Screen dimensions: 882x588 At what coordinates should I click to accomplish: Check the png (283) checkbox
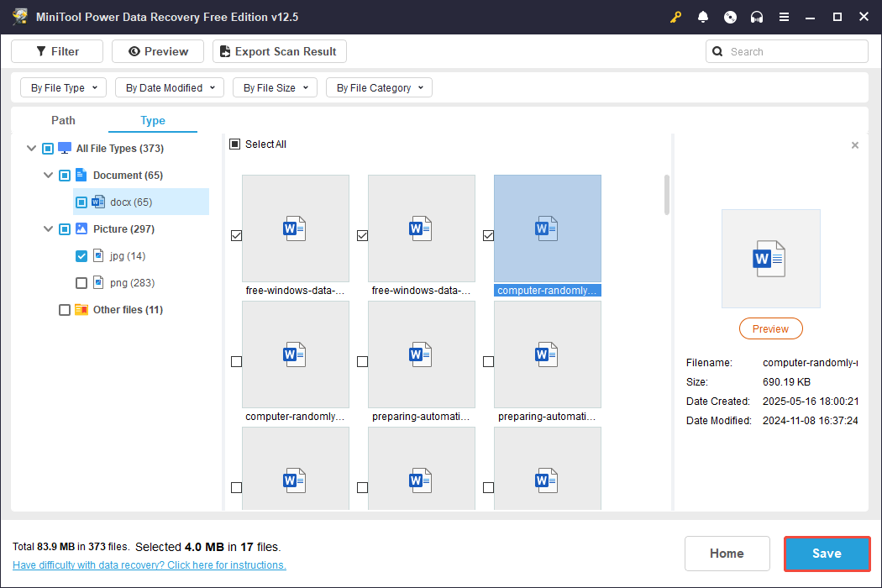coord(81,282)
